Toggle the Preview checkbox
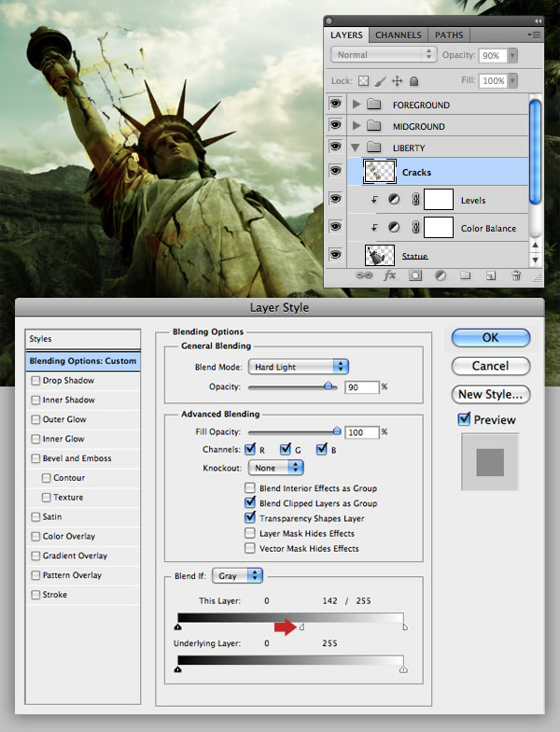The width and height of the screenshot is (560, 732). [x=464, y=418]
